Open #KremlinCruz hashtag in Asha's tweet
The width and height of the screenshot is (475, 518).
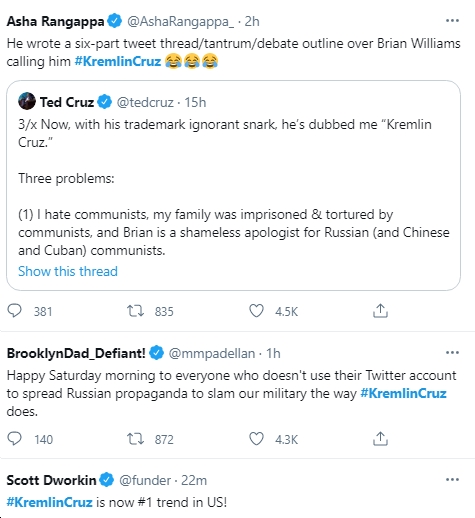[x=118, y=61]
